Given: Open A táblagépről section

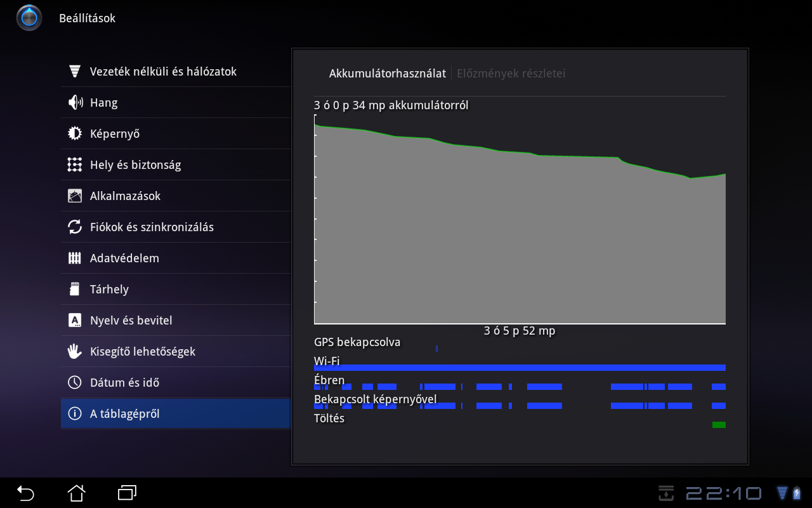Looking at the screenshot, I should tap(124, 413).
